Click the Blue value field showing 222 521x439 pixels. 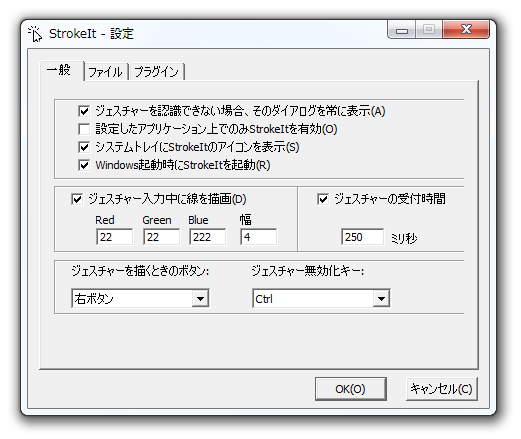(x=207, y=237)
